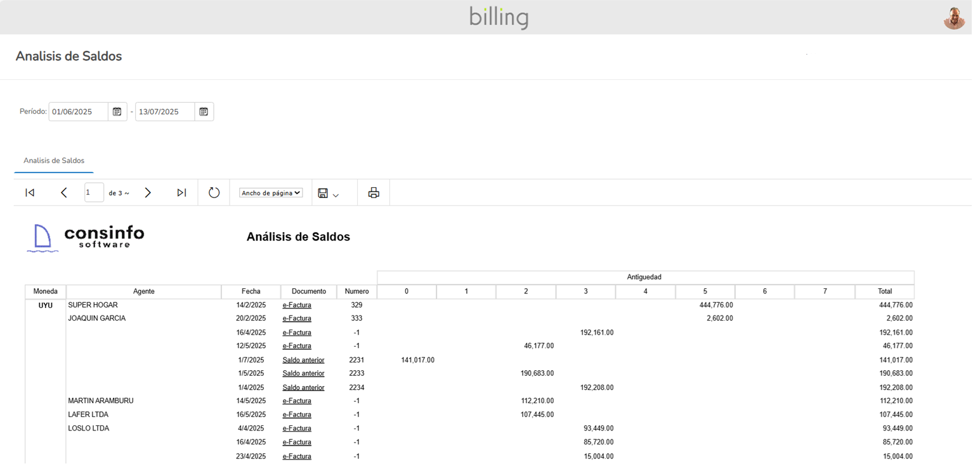Go to first report page

point(30,193)
